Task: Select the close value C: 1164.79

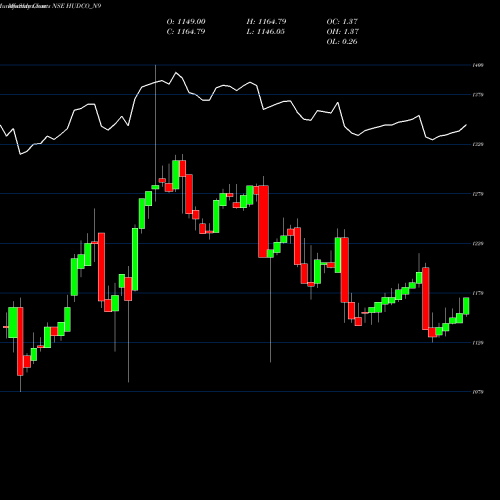Action: (186, 32)
